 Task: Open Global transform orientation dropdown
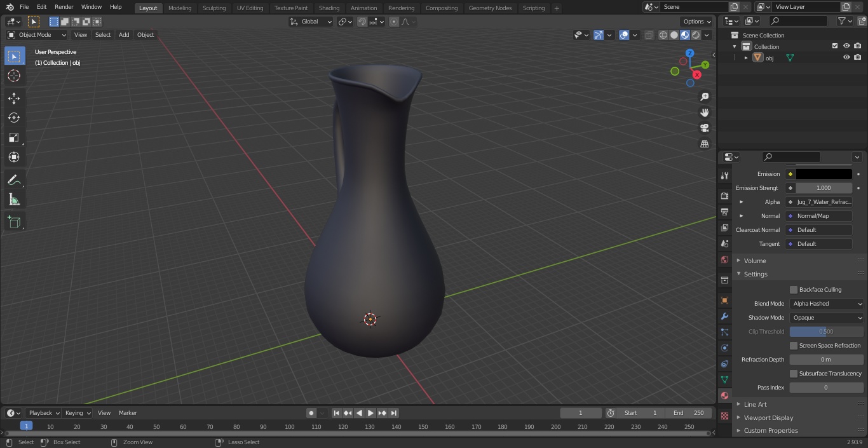pos(311,22)
